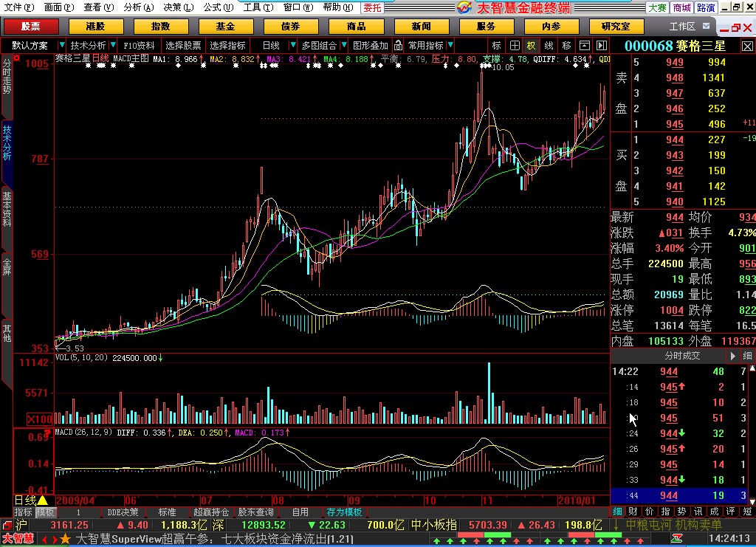Image resolution: width=756 pixels, height=547 pixels.
Task: Select the 股东查询 template
Action: click(x=255, y=512)
